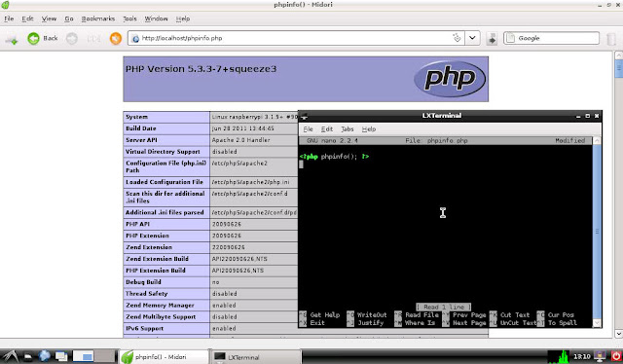Click the LXTerminal vertical scrollbar

(597, 232)
